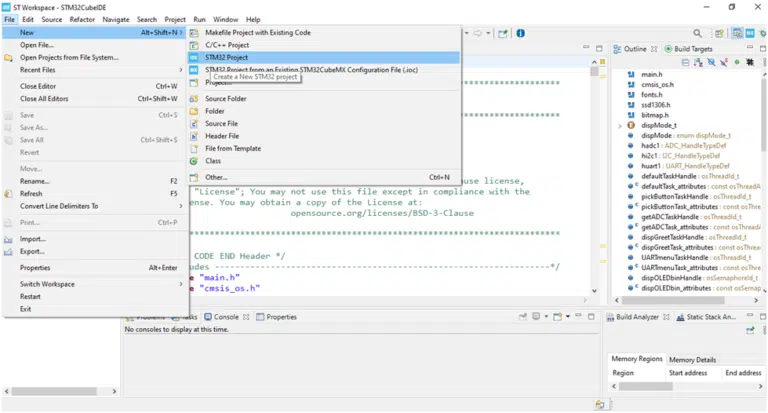Toggle Hide Fields in Outline toolbar
Screen dimensions: 768x413
click(711, 62)
